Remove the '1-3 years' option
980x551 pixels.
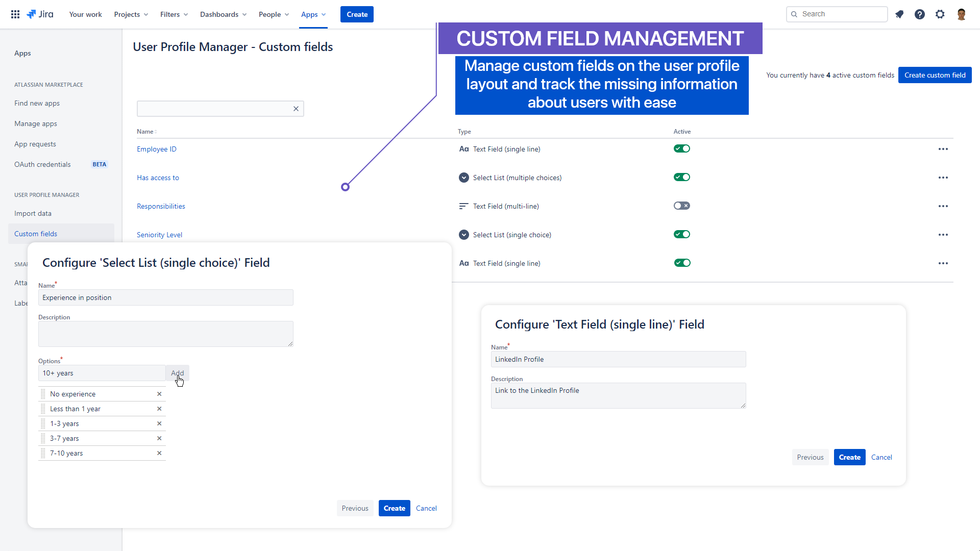coord(159,423)
